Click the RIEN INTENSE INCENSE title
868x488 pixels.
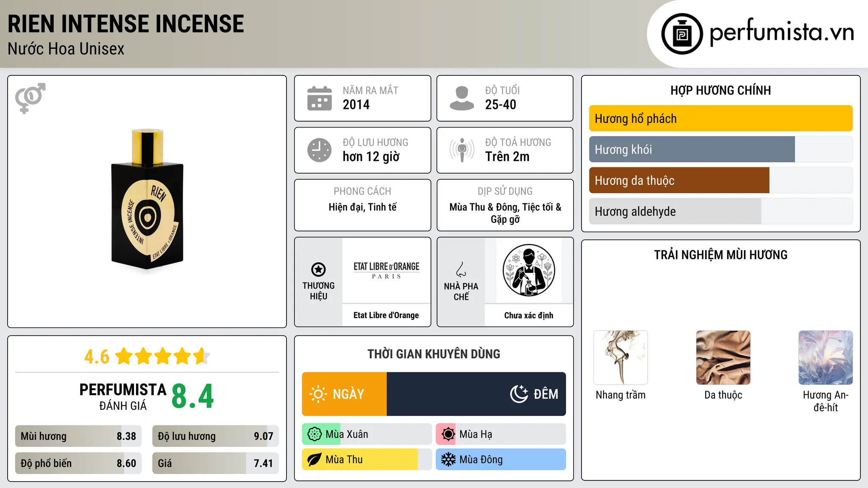point(126,24)
